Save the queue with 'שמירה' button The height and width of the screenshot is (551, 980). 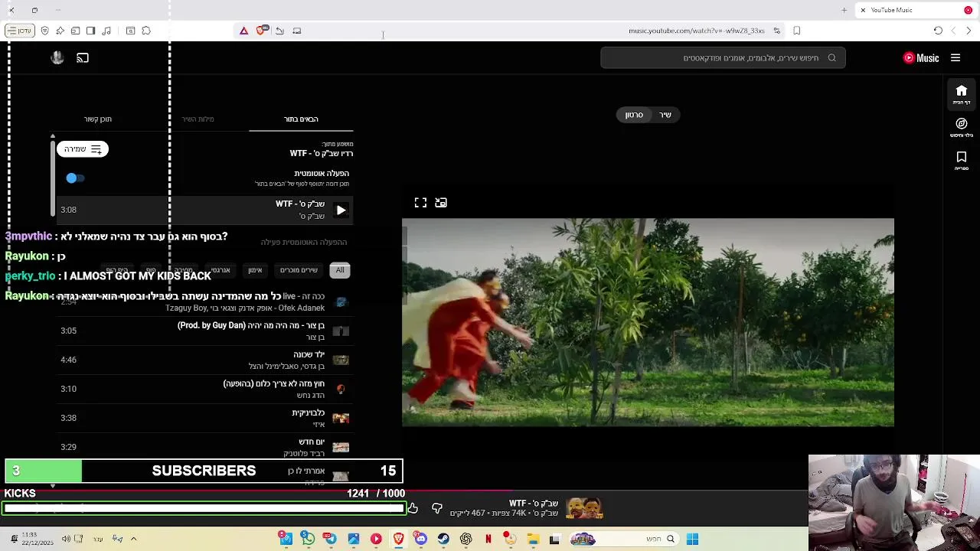click(x=83, y=149)
